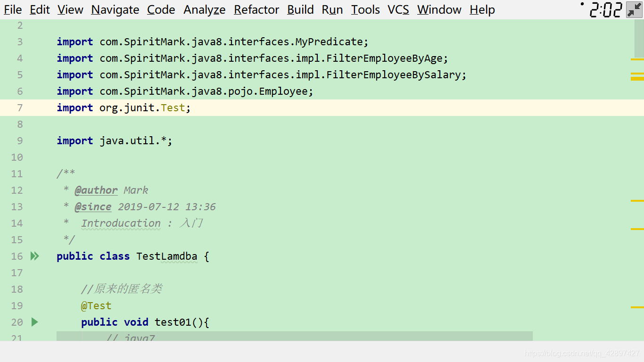Open the Help menu
Viewport: 644px width, 362px height.
[482, 9]
